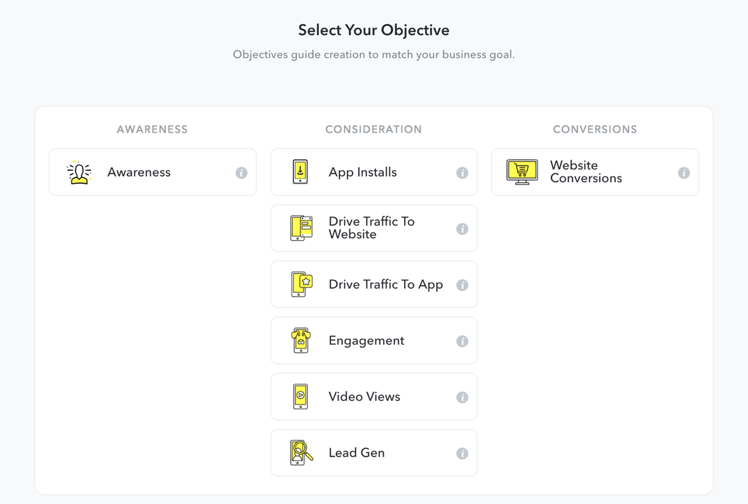Pick the Lead Gen objective label

(356, 452)
